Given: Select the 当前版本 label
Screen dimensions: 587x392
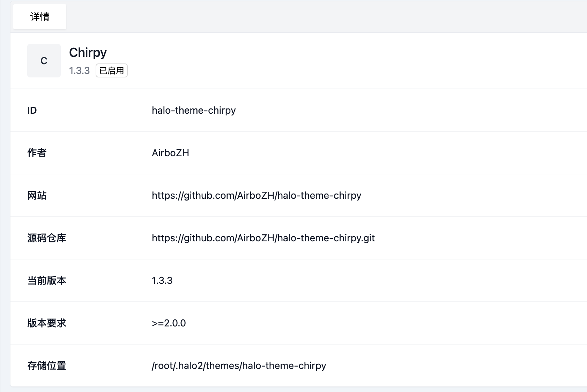Looking at the screenshot, I should pyautogui.click(x=47, y=280).
